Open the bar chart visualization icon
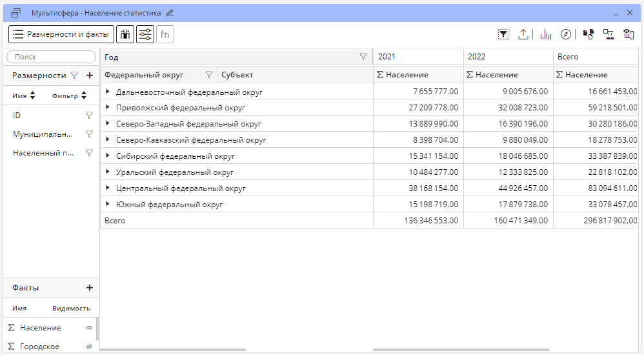This screenshot has width=644, height=355. coord(546,34)
